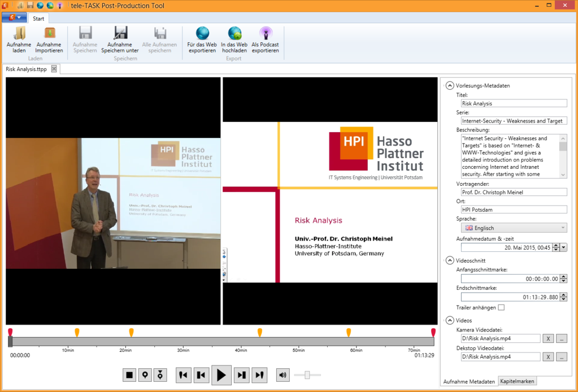Click the Titel field containing Risk Analysis

click(514, 103)
